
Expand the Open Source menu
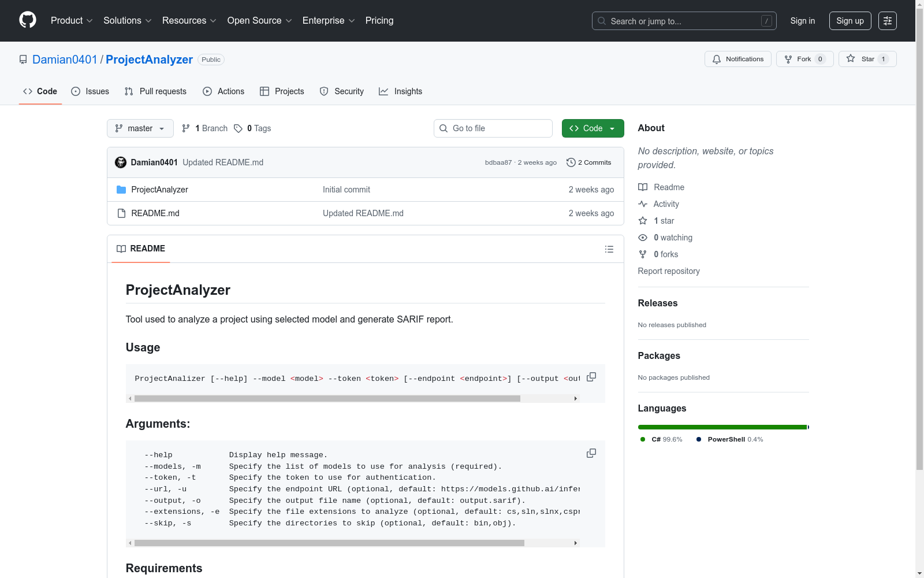[260, 21]
